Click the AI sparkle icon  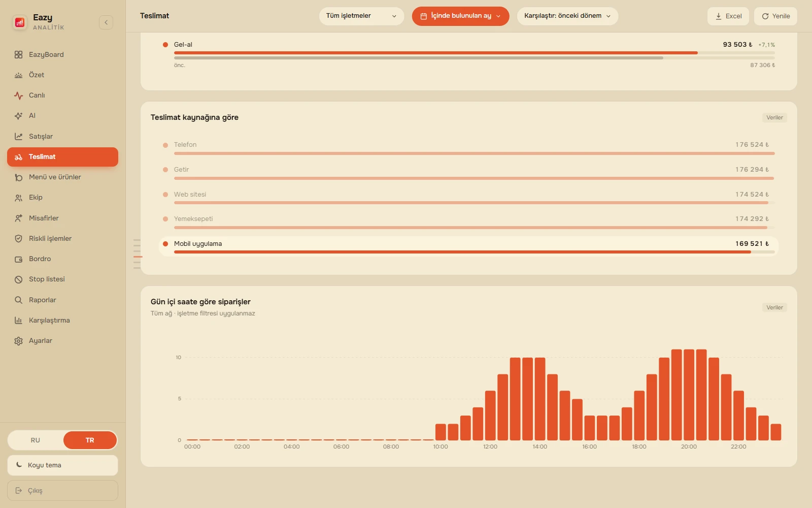[19, 116]
